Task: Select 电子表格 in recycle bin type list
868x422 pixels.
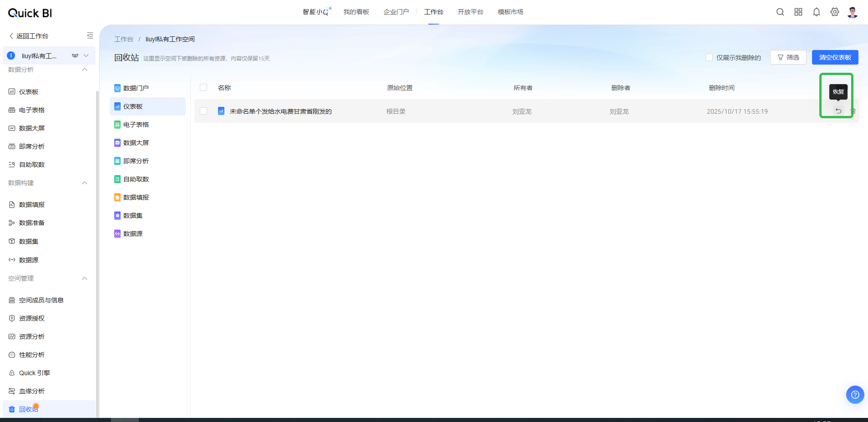Action: (136, 125)
